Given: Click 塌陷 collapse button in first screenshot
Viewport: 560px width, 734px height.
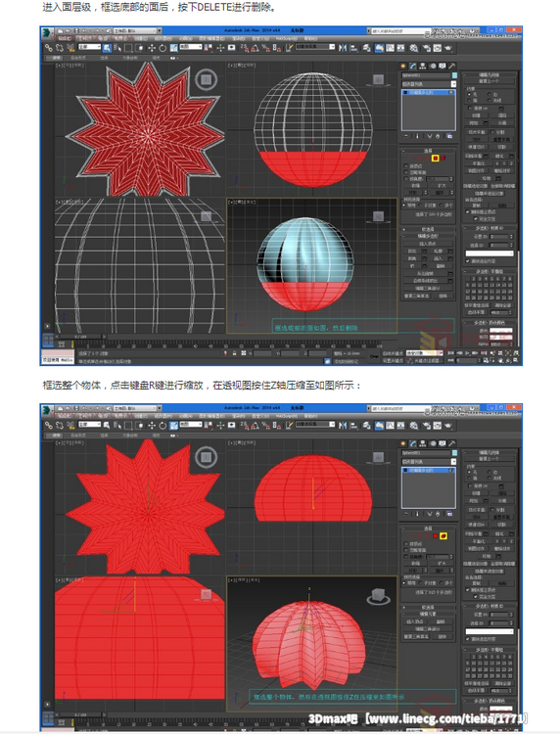Looking at the screenshot, I should click(502, 115).
